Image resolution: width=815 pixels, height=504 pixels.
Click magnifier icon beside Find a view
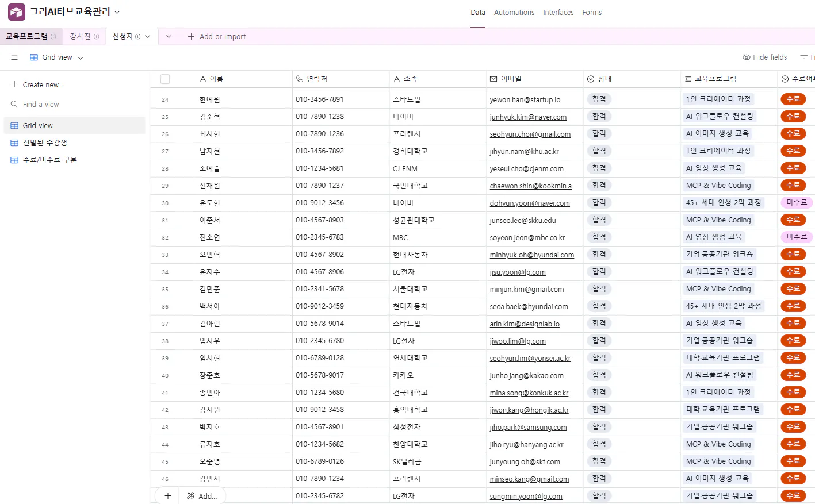(x=14, y=104)
